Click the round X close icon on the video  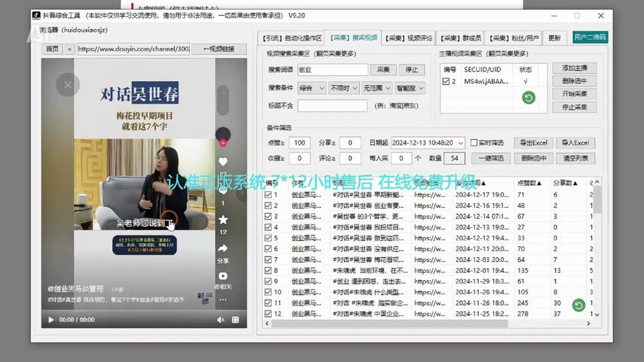click(x=68, y=85)
